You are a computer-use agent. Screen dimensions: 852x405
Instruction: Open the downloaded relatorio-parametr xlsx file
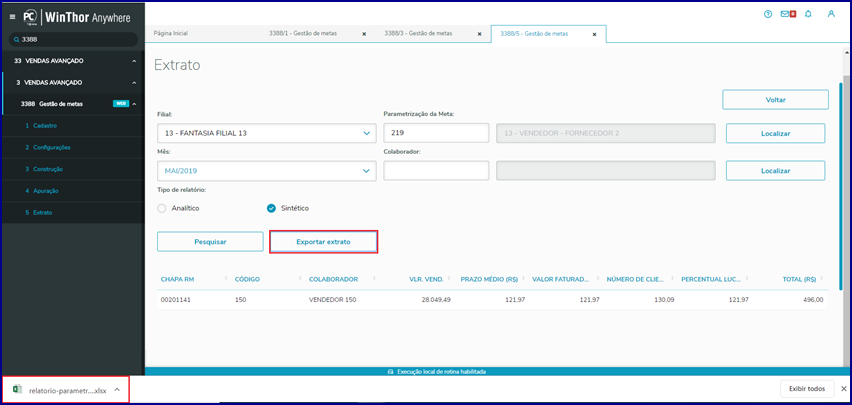tap(67, 390)
